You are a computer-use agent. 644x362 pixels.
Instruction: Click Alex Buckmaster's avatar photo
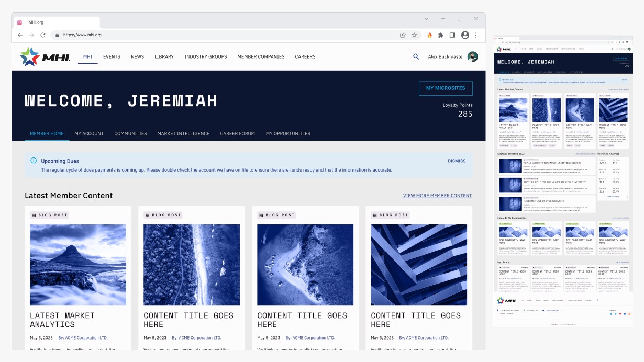[473, 56]
